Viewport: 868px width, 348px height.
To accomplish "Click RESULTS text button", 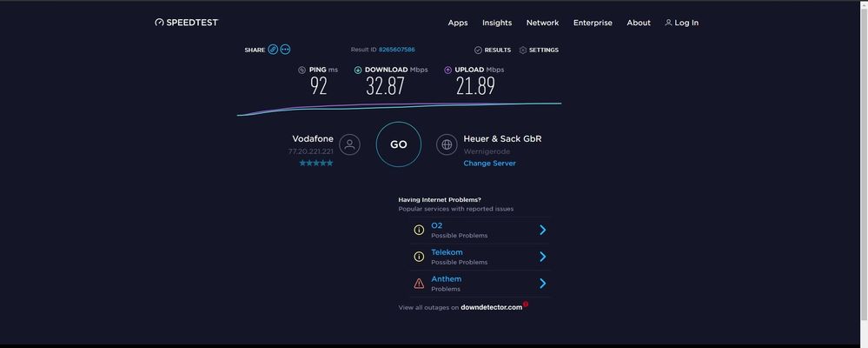I will click(498, 50).
